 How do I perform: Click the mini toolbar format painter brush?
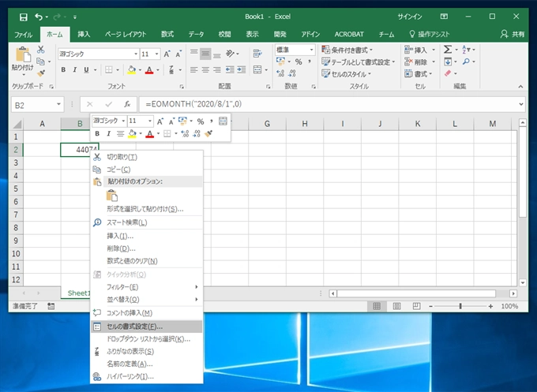[x=208, y=133]
